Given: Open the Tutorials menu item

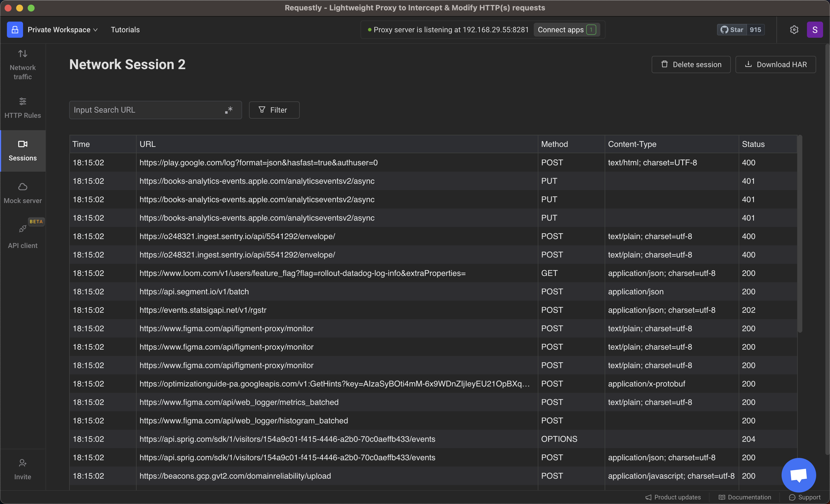Looking at the screenshot, I should coord(125,30).
